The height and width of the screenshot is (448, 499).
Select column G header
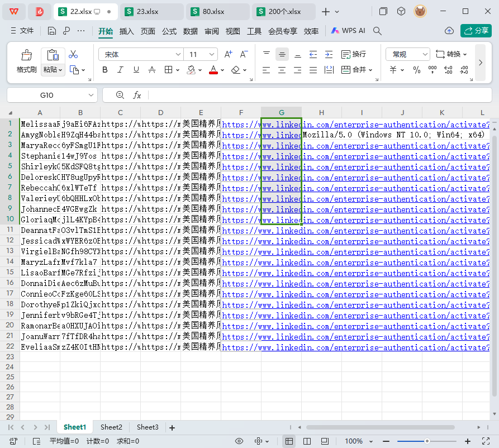pos(281,113)
